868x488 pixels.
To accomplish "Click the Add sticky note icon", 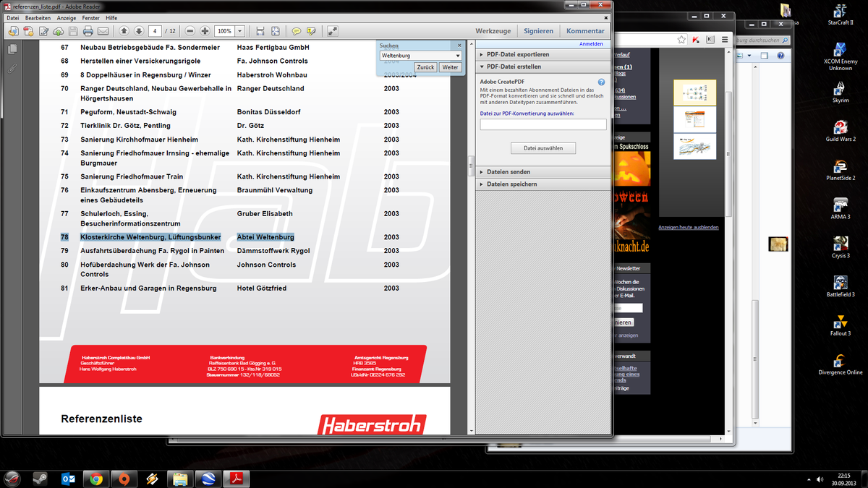I will point(297,31).
